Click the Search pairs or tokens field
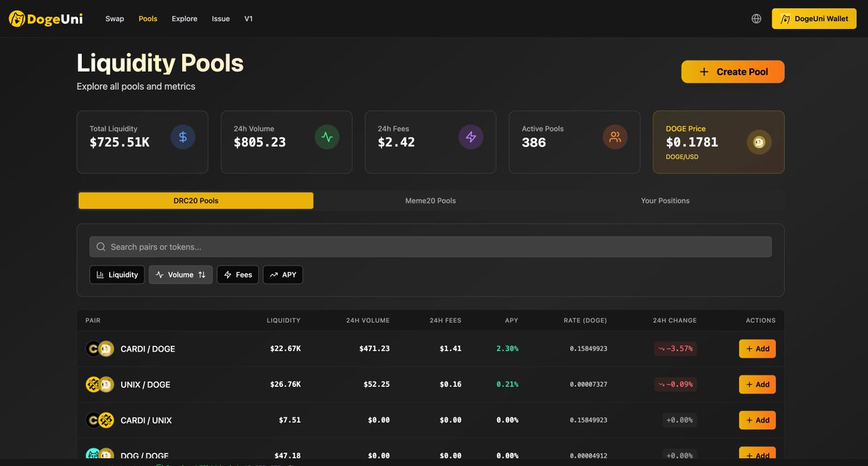Viewport: 868px width, 466px height. coord(430,247)
